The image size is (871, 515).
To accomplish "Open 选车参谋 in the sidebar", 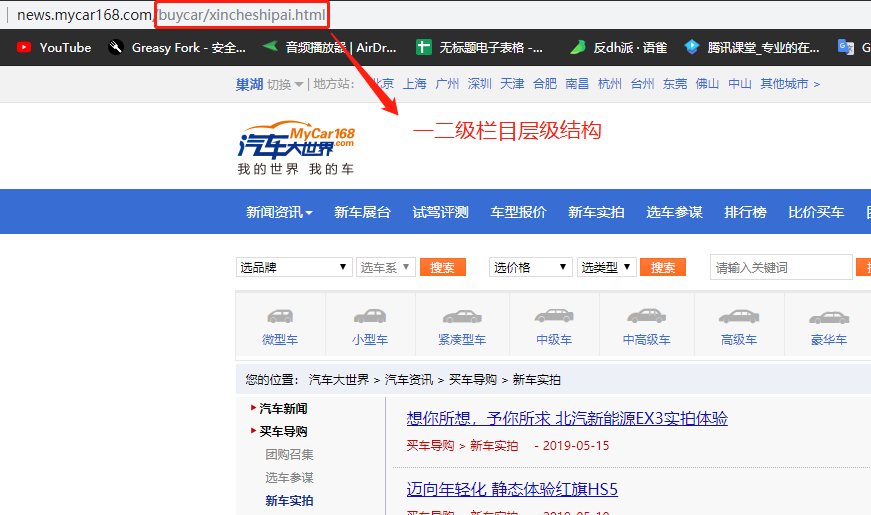I will point(289,478).
